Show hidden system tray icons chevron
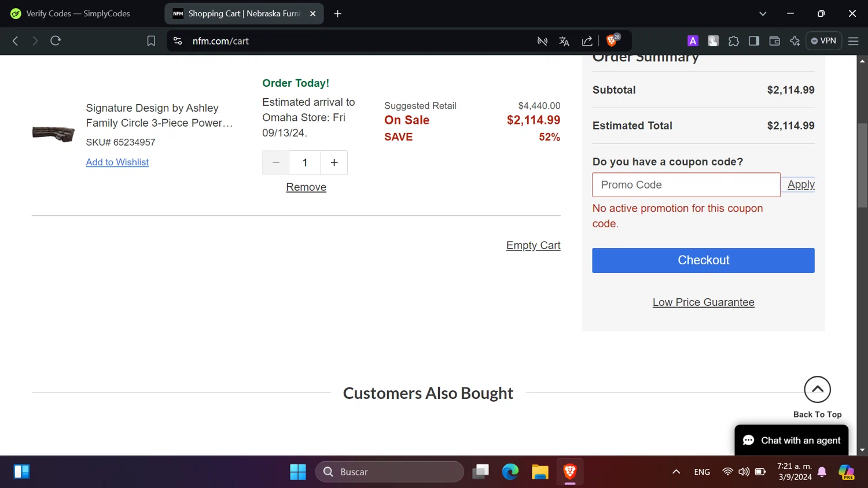The height and width of the screenshot is (488, 868). point(676,472)
